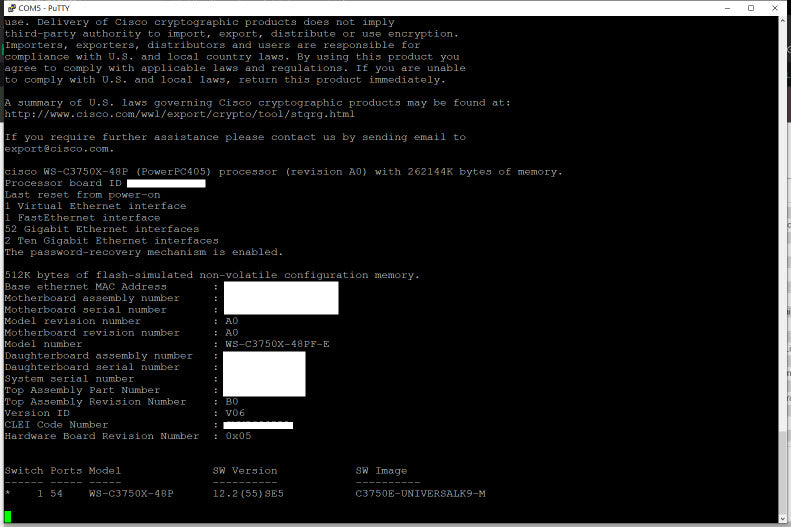Image resolution: width=791 pixels, height=527 pixels.
Task: Click 'Daughterboard assembly number' label
Action: (x=98, y=356)
